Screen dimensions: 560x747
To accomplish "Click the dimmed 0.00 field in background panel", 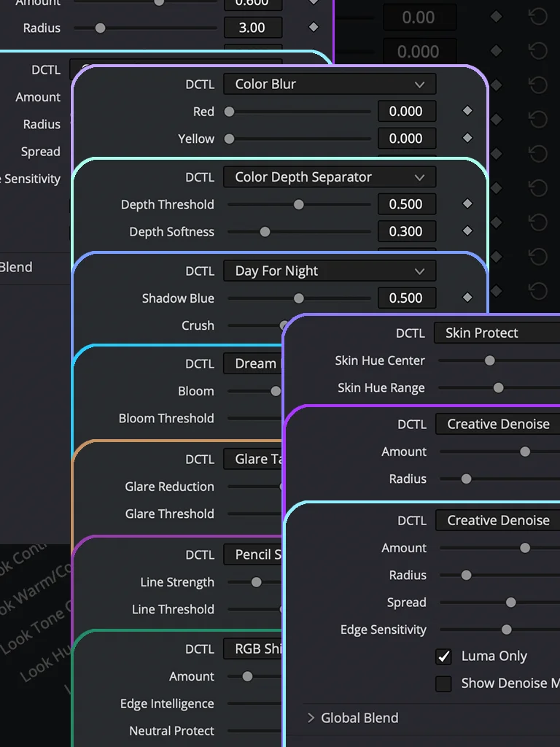I will point(419,18).
